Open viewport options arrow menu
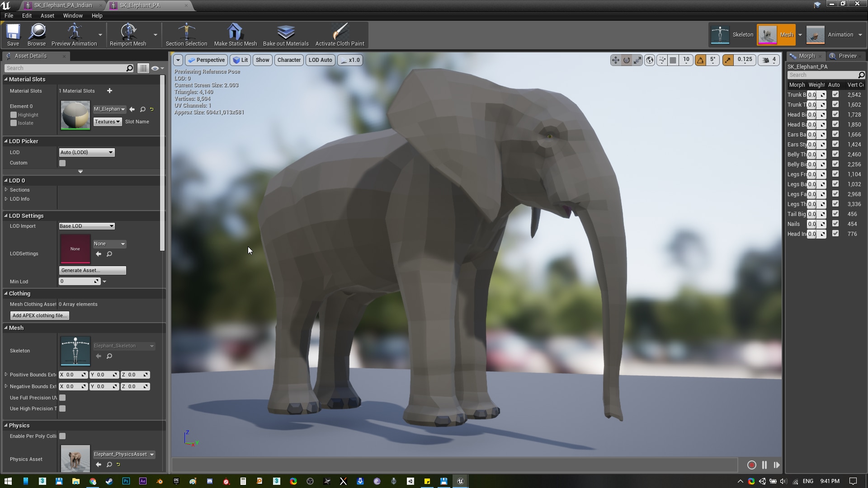868x488 pixels. point(178,60)
